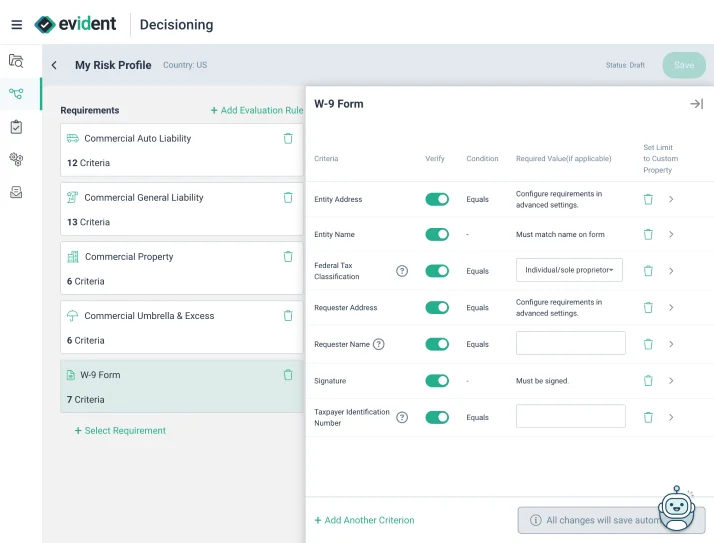Select the Commercial Auto Liability requirement card
This screenshot has height=543, width=714.
tap(181, 150)
